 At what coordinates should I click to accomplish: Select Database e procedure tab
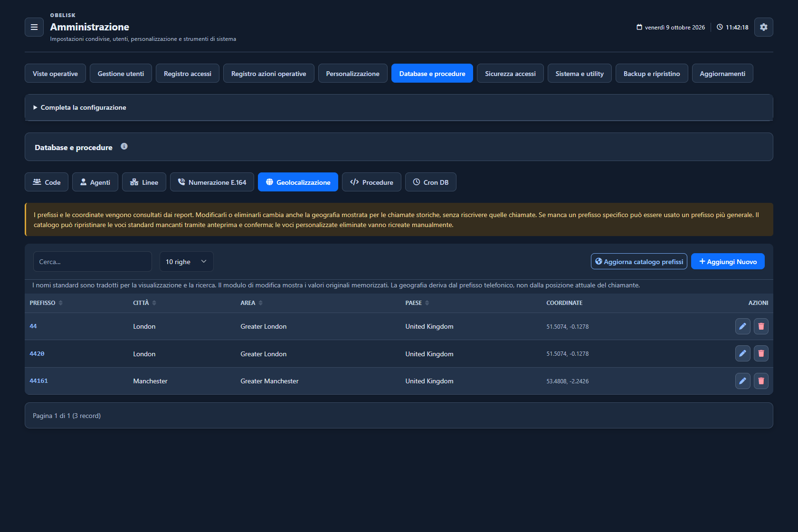click(x=432, y=73)
